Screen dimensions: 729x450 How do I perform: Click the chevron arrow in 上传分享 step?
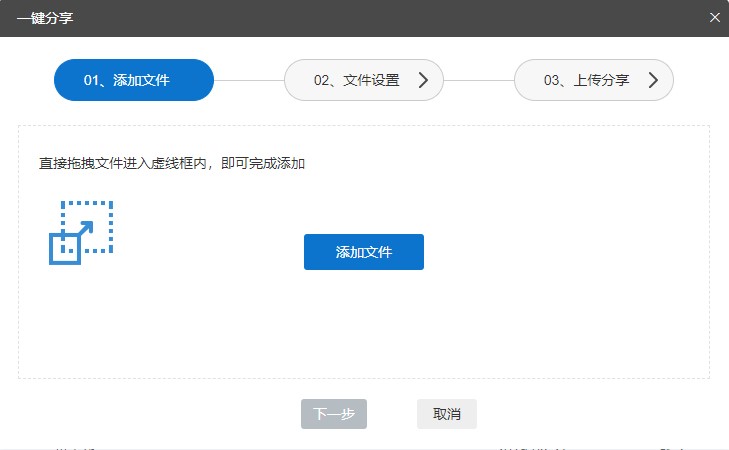tap(653, 80)
